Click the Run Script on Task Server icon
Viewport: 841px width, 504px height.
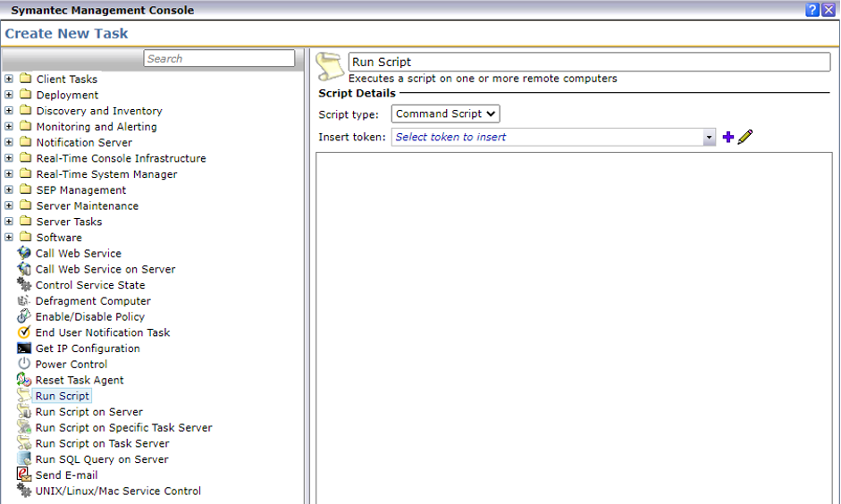pos(24,443)
